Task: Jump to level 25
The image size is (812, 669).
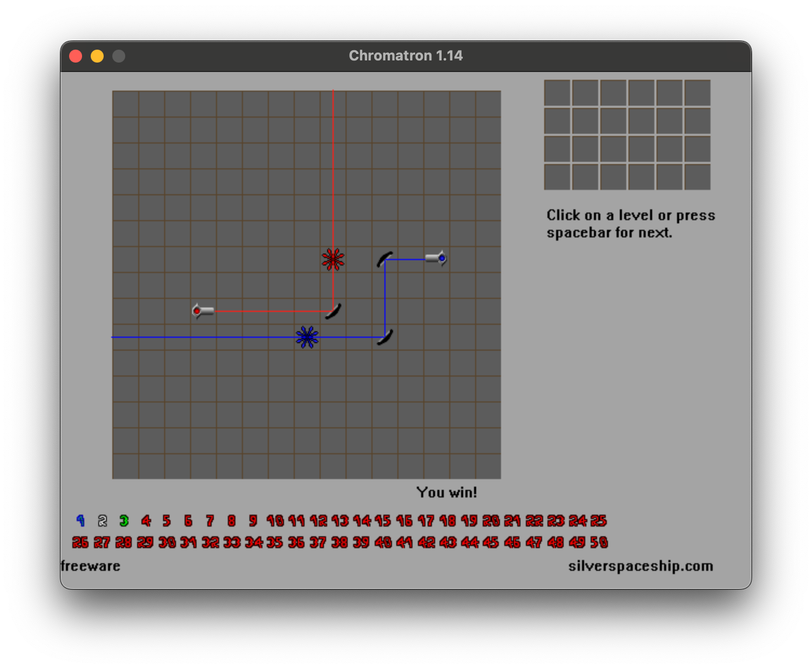Action: point(598,520)
